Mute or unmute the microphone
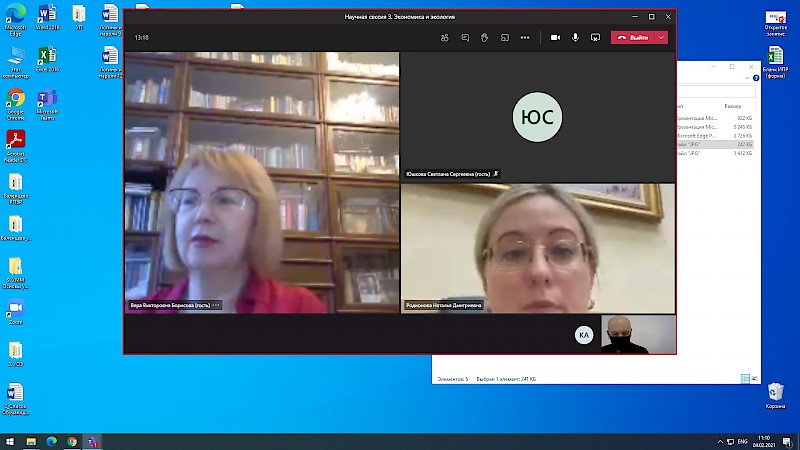The height and width of the screenshot is (450, 800). (x=576, y=37)
